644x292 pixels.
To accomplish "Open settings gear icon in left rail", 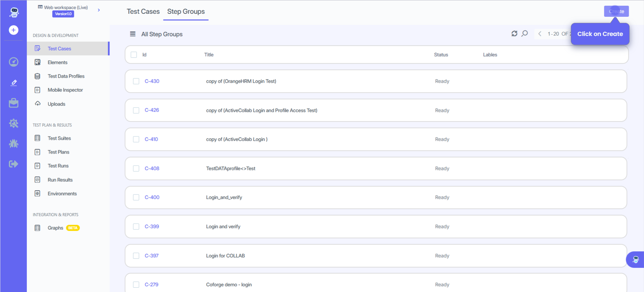I will [x=13, y=123].
